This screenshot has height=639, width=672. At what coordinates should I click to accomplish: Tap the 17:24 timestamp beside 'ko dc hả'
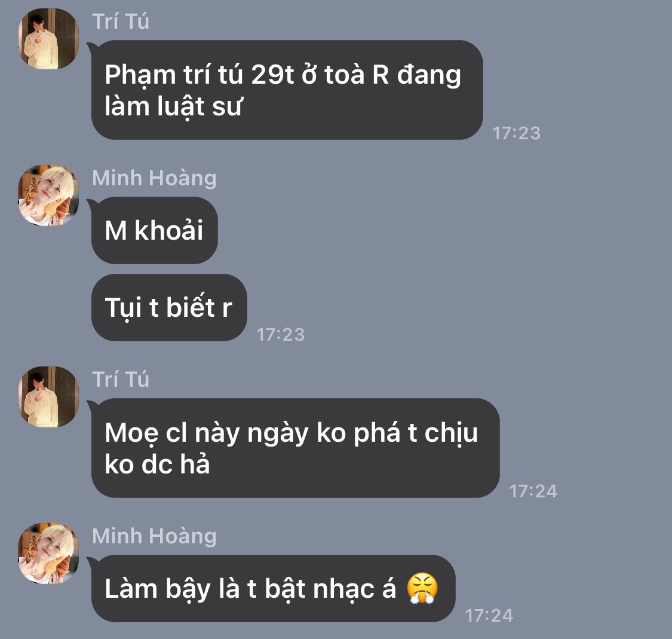click(x=533, y=491)
